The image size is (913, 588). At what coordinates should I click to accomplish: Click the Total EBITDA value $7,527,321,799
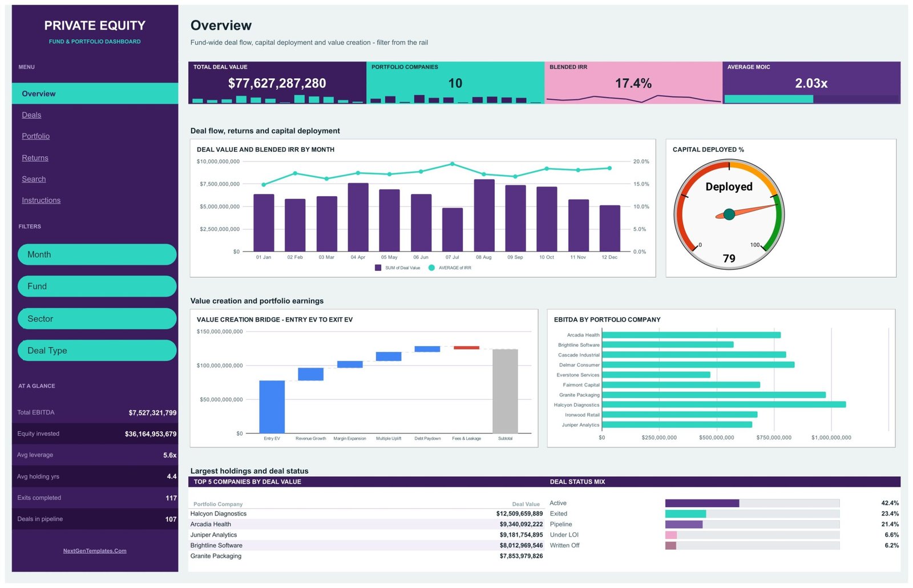pos(152,412)
